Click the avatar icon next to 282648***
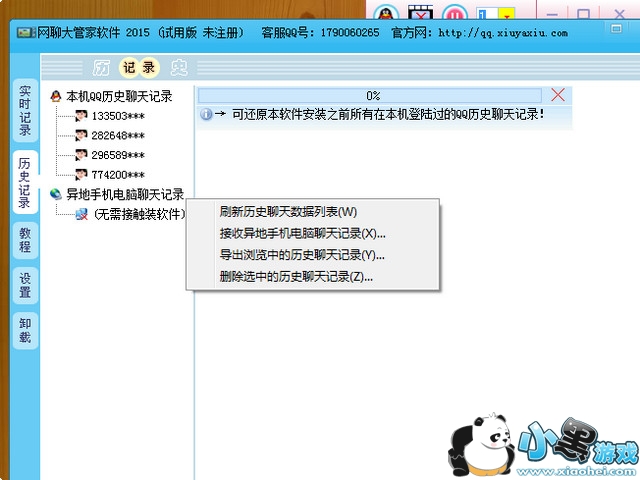The image size is (640, 480). (81, 136)
